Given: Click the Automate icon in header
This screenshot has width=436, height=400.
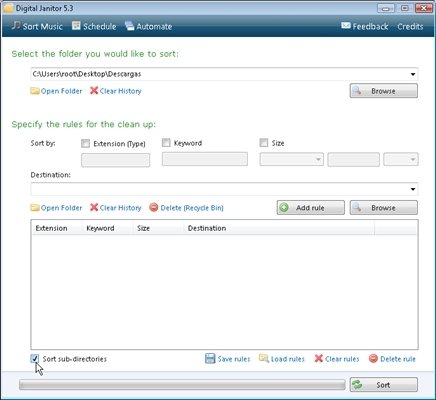Looking at the screenshot, I should [x=129, y=26].
